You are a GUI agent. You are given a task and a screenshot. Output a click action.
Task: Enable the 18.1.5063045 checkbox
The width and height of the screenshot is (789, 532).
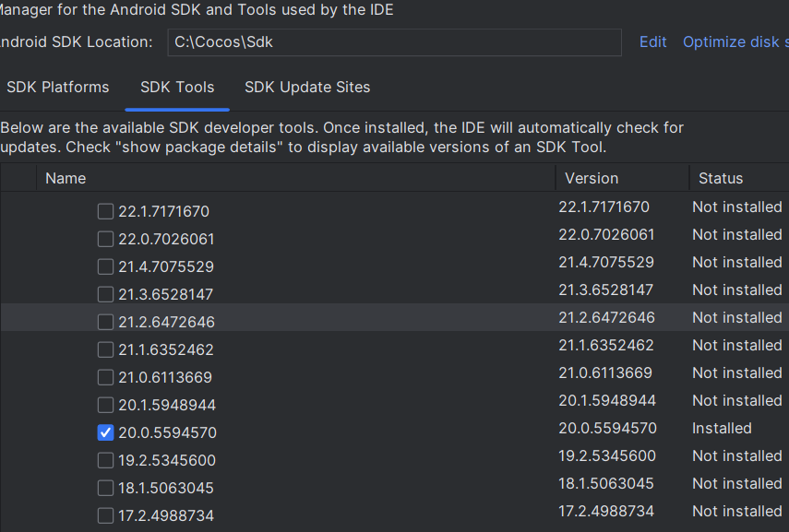(x=105, y=488)
